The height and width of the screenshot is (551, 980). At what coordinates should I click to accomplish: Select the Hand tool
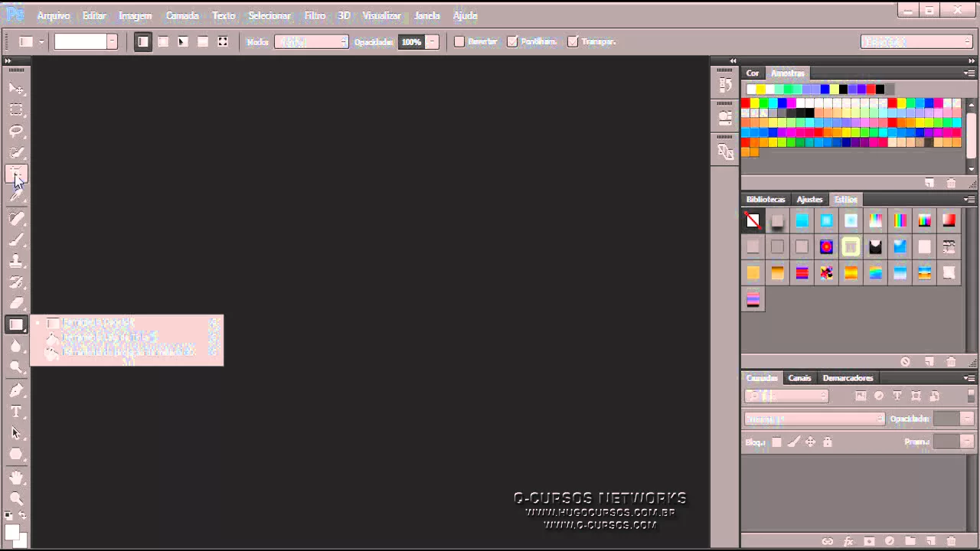point(16,478)
